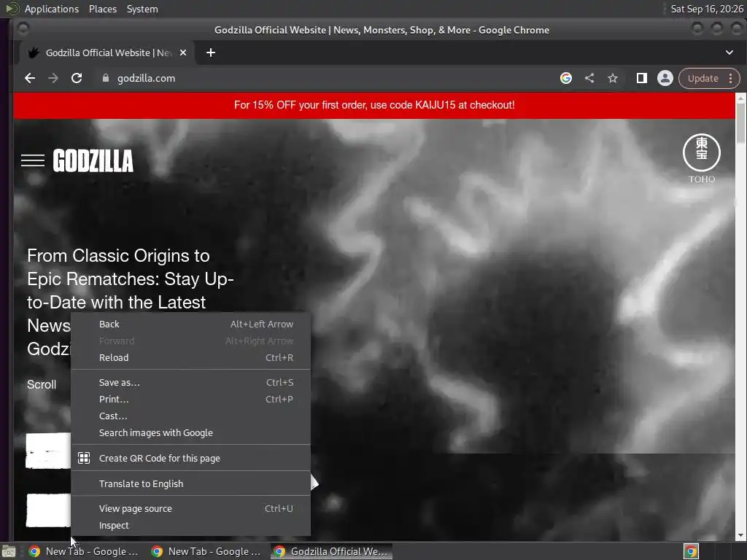Open the profile avatar menu
The width and height of the screenshot is (747, 560).
point(665,78)
